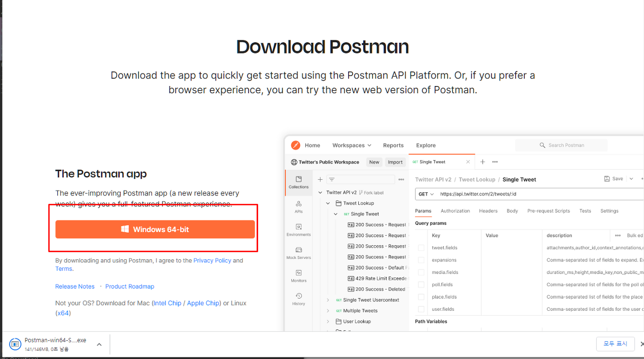Open the Collections sidebar icon
The width and height of the screenshot is (644, 359).
[x=299, y=182]
